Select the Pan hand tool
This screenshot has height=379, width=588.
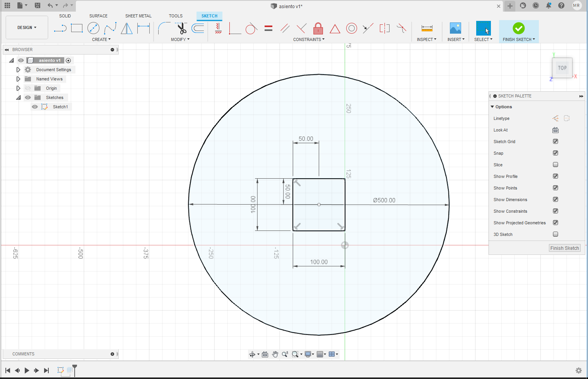coord(275,354)
